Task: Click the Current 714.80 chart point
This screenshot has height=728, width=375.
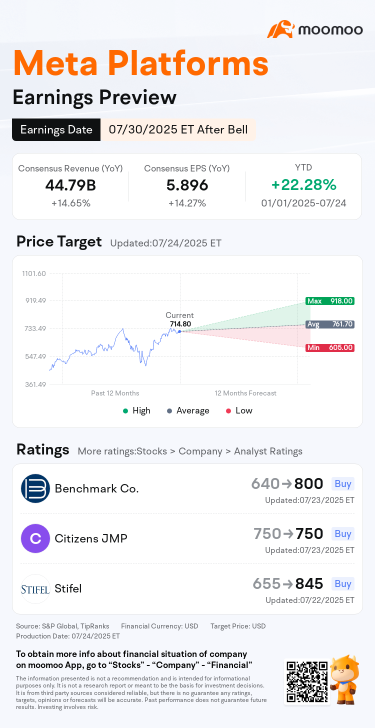Action: (180, 331)
